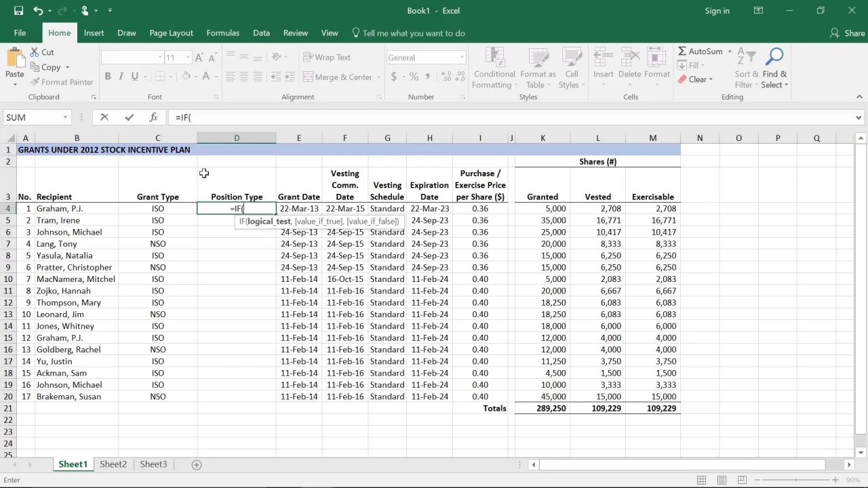Click the Save icon in title bar
Image resolution: width=868 pixels, height=488 pixels.
pyautogui.click(x=18, y=11)
